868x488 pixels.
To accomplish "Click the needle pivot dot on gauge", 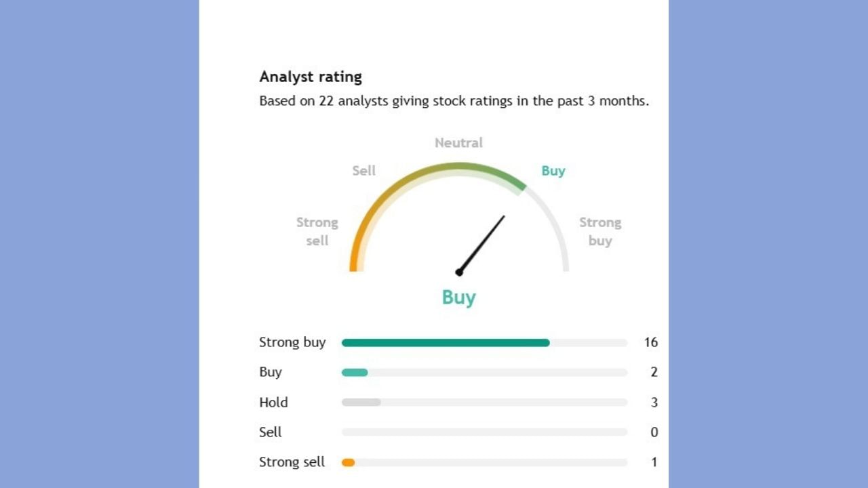I will pos(459,272).
